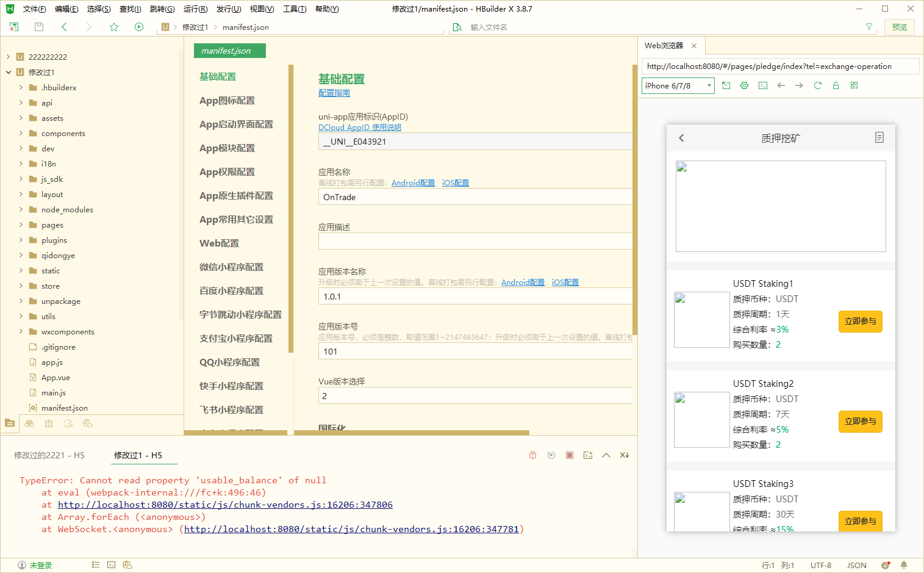Open the 文件(F) menu
The width and height of the screenshot is (924, 573).
tap(34, 9)
